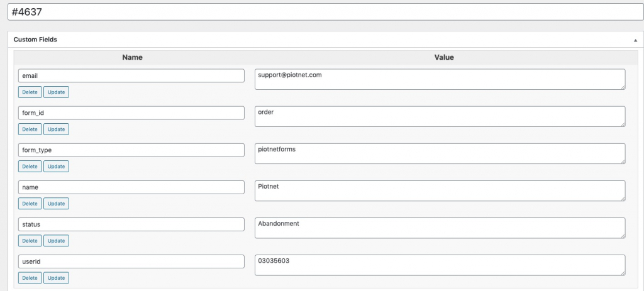This screenshot has width=644, height=291.
Task: Update the name custom field
Action: [x=56, y=204]
